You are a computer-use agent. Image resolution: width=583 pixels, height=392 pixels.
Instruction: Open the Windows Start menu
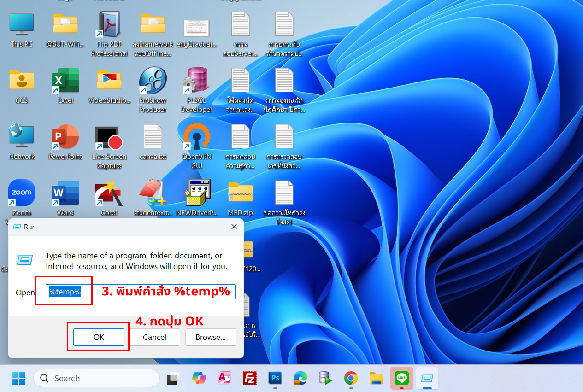[19, 378]
